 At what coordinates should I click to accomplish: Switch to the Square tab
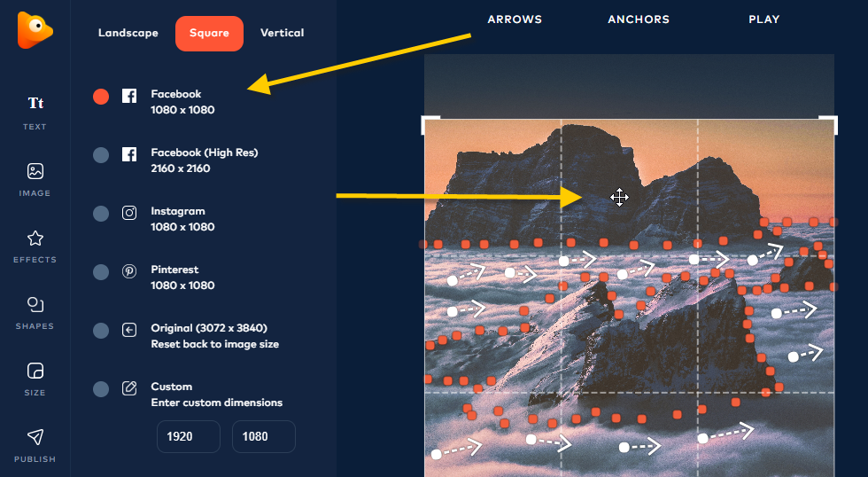coord(209,33)
